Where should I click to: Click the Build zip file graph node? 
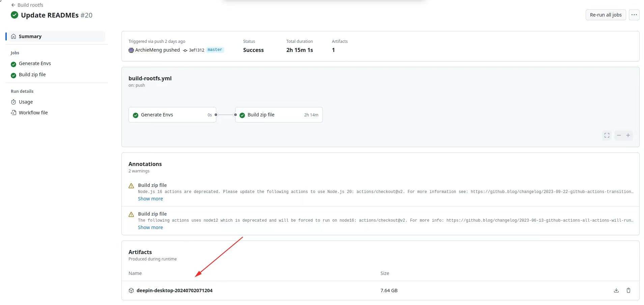[279, 115]
